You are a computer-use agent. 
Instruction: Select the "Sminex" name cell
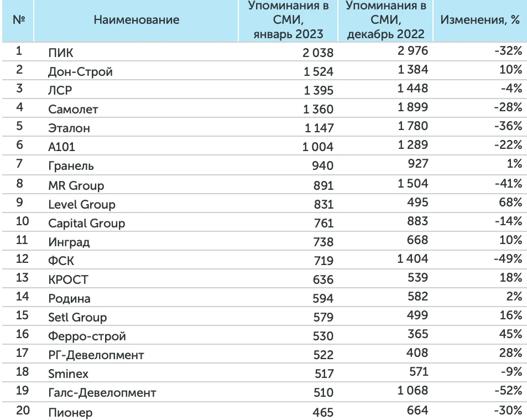68,374
